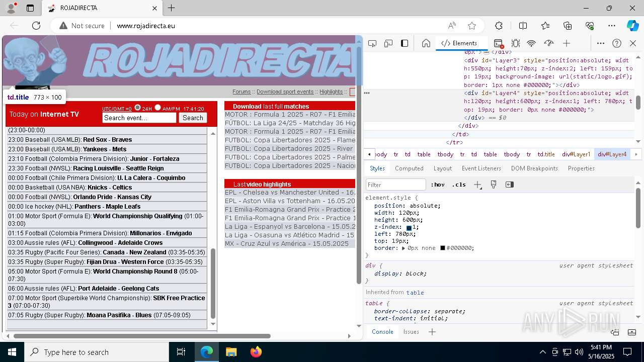
Task: Select the 24H time format radio
Action: [137, 108]
